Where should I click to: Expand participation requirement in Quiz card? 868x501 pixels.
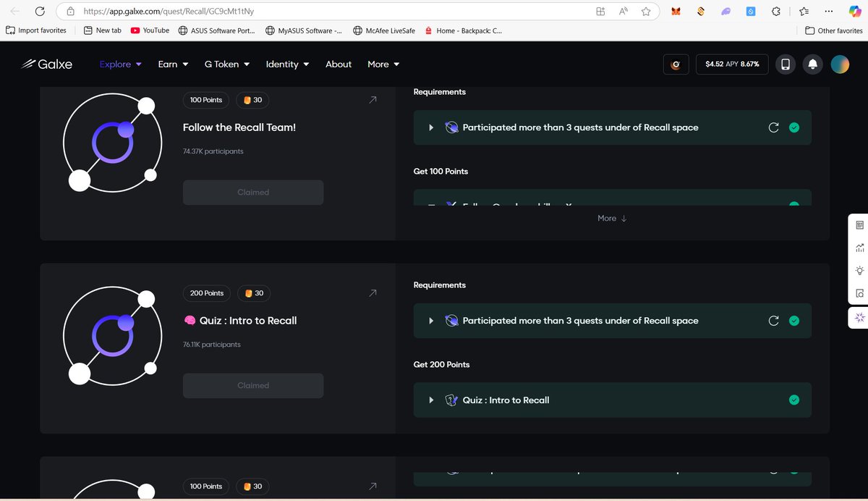pos(431,321)
